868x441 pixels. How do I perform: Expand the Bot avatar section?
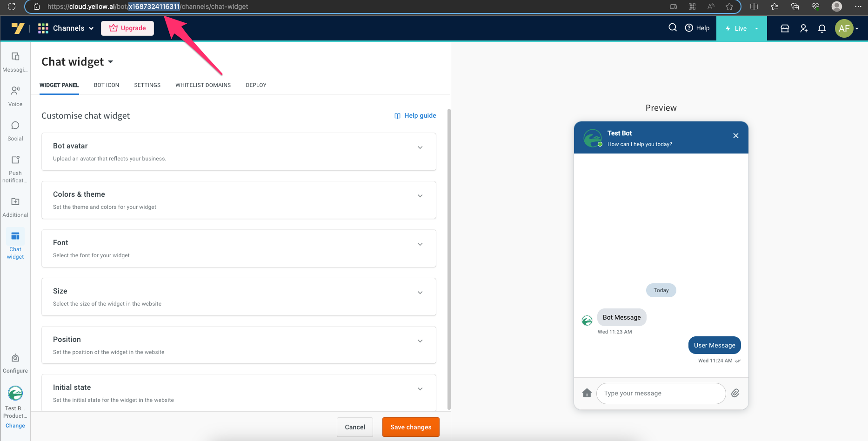239,152
